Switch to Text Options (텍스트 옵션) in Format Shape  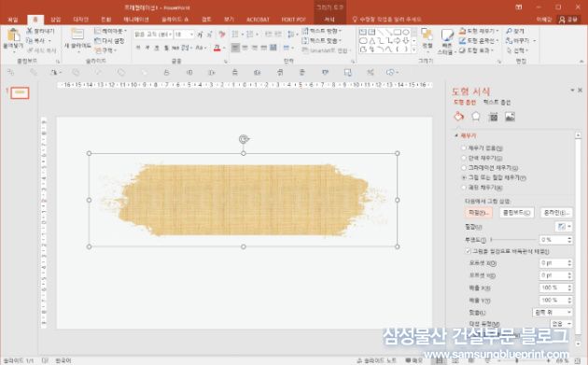pyautogui.click(x=497, y=102)
